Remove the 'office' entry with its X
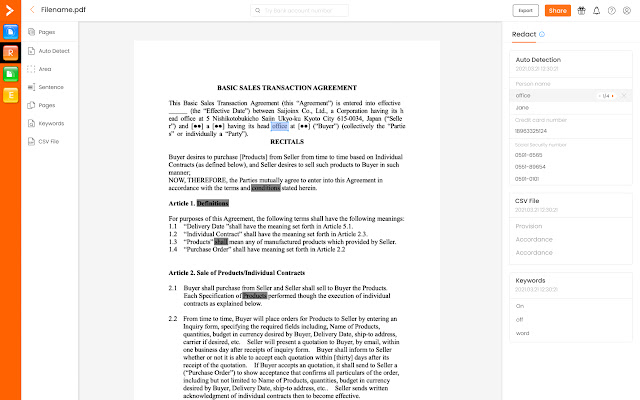The width and height of the screenshot is (640, 400). pos(624,96)
